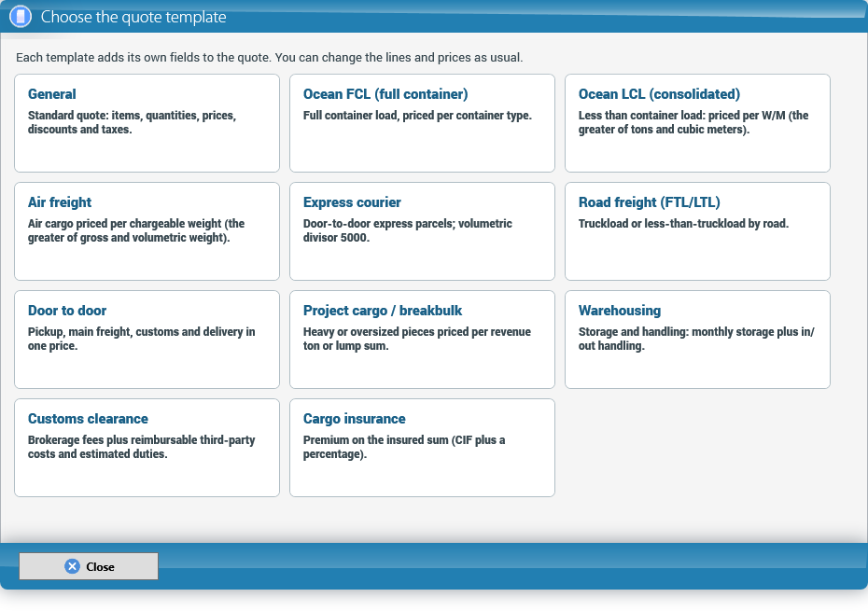Pick the Ocean LCL (consolidated) template
Viewport: 868px width, 611px height.
point(697,123)
